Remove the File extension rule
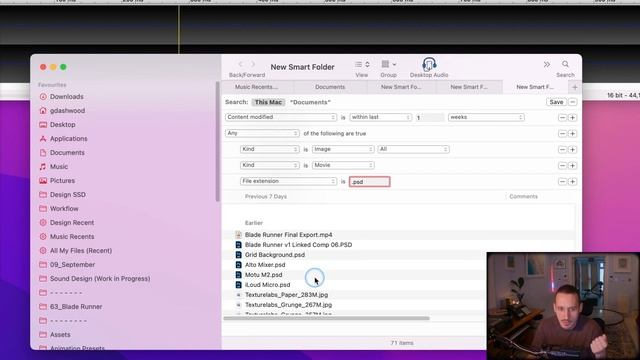This screenshot has height=360, width=640. (x=562, y=182)
